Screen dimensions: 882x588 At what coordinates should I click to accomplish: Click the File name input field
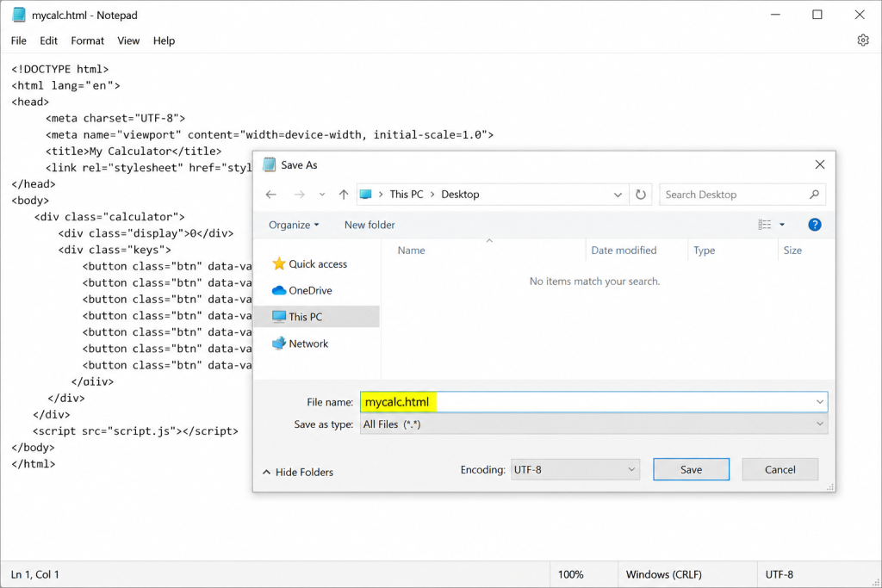594,402
